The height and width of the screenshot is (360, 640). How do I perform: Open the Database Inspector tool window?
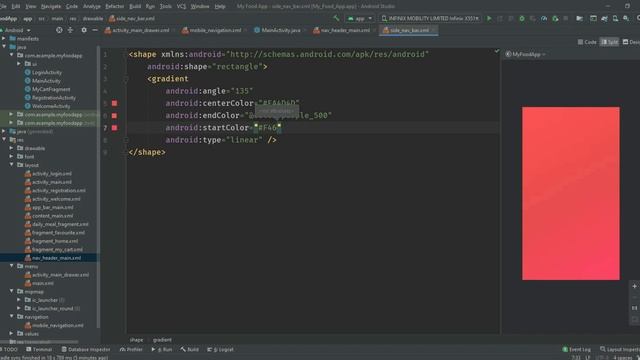click(x=86, y=349)
